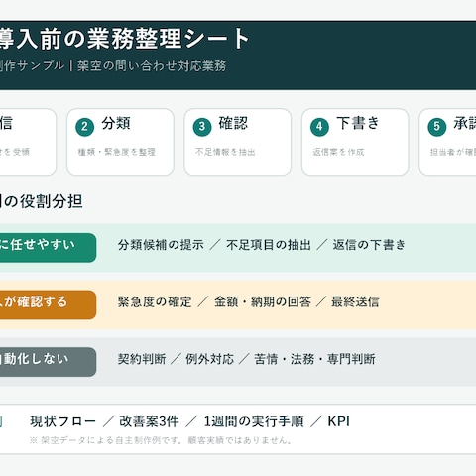
Task: Click the step 2 number badge
Action: pos(84,127)
